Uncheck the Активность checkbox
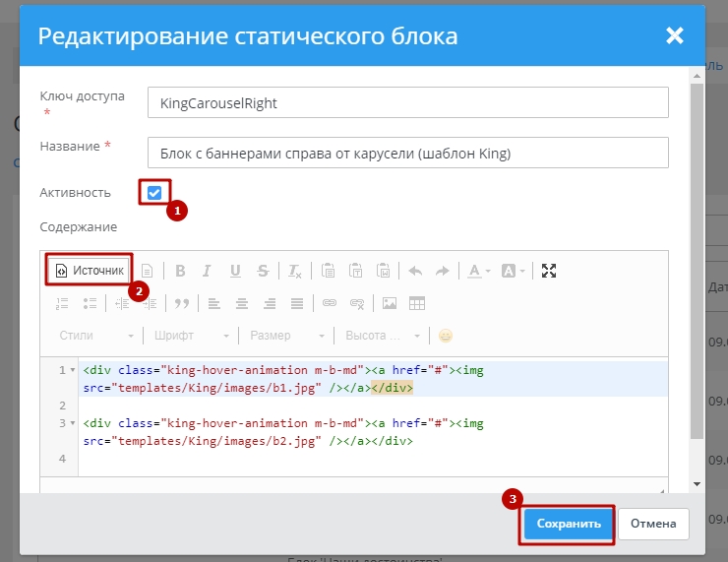The height and width of the screenshot is (562, 728). (154, 193)
